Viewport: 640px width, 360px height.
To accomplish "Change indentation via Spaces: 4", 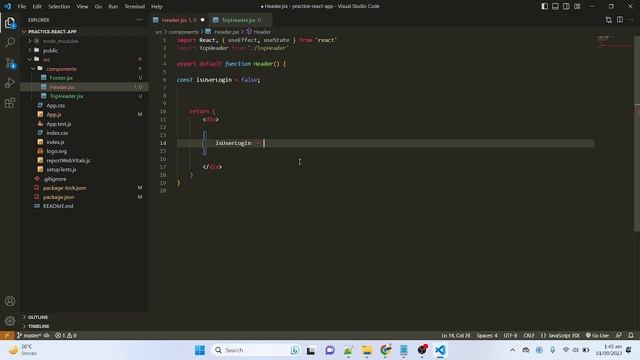I will point(487,336).
